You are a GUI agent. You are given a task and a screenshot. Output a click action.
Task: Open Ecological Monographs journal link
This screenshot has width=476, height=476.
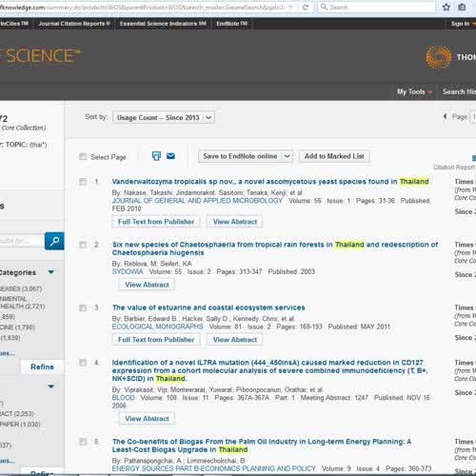tap(157, 327)
